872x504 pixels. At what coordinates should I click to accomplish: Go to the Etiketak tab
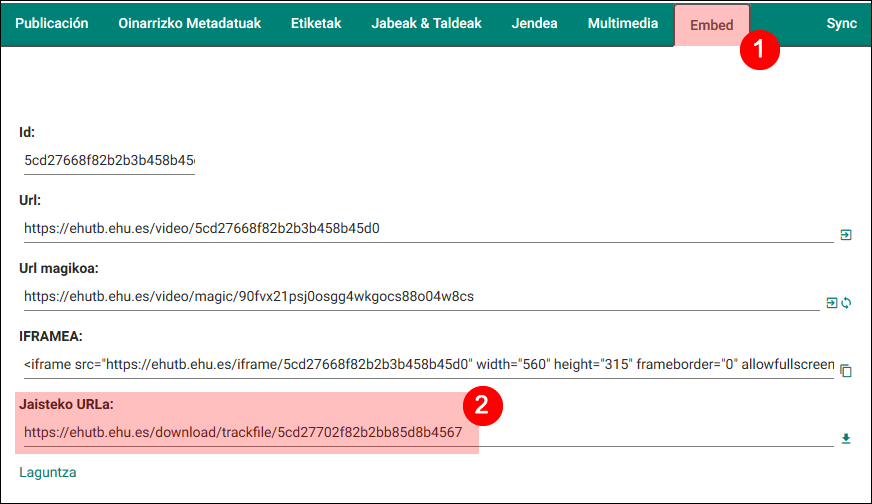point(316,24)
